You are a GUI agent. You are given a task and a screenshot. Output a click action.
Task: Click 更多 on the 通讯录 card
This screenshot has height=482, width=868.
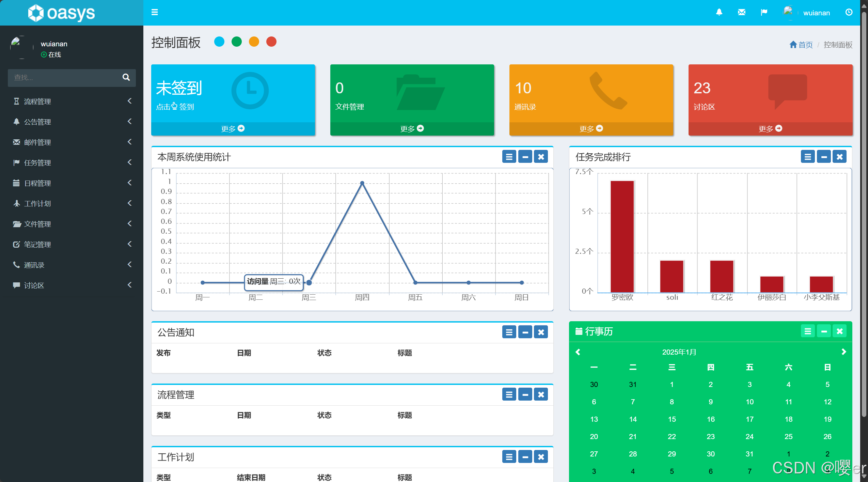coord(591,129)
